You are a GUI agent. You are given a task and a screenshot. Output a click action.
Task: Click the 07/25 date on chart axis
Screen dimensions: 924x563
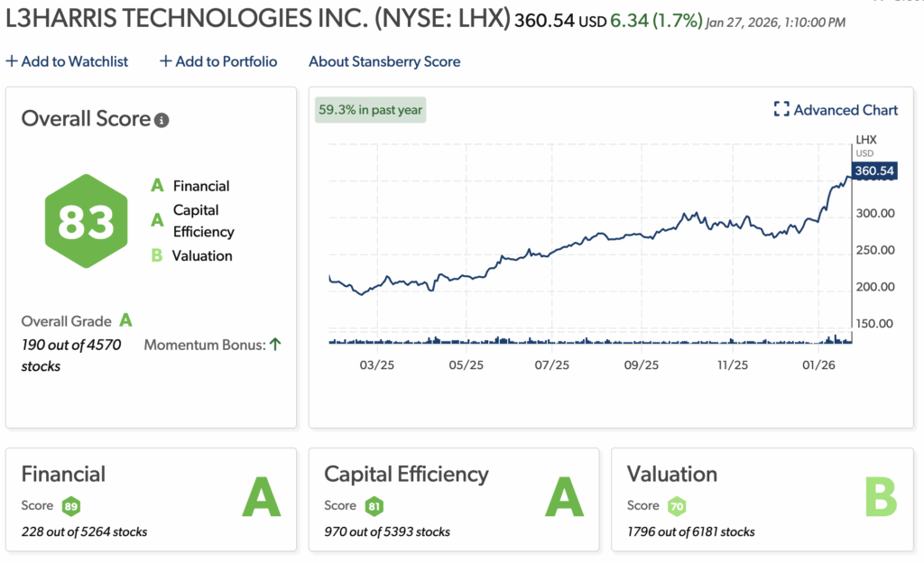point(552,365)
